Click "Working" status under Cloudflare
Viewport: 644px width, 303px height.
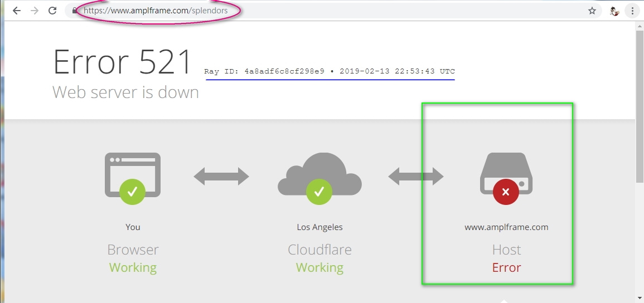(x=319, y=268)
